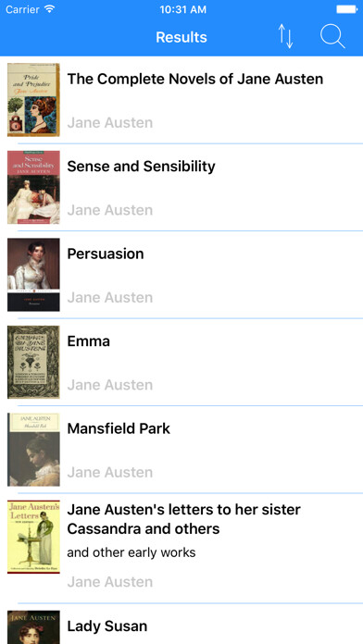This screenshot has height=644, width=363.
Task: Open Jane Austen's letters to her sister Cassandra
Action: 183,519
